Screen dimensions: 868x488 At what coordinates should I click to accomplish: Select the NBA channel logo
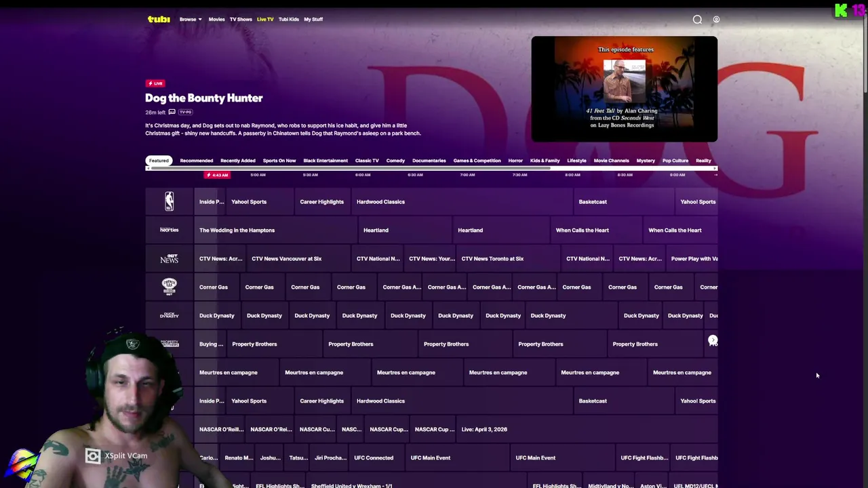(169, 201)
